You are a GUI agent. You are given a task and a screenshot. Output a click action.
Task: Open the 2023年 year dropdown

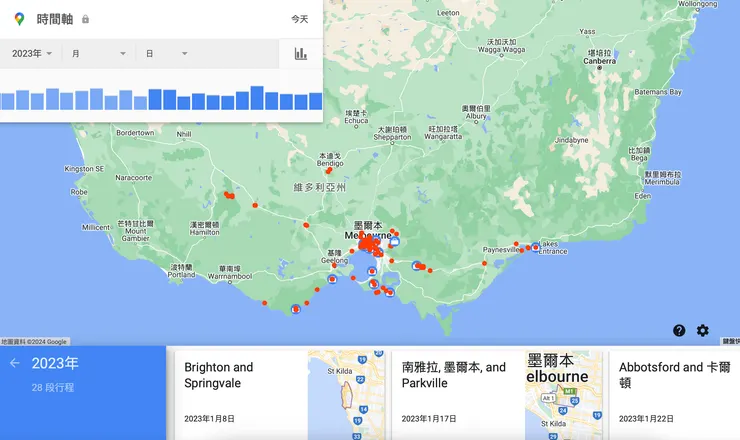coord(32,53)
